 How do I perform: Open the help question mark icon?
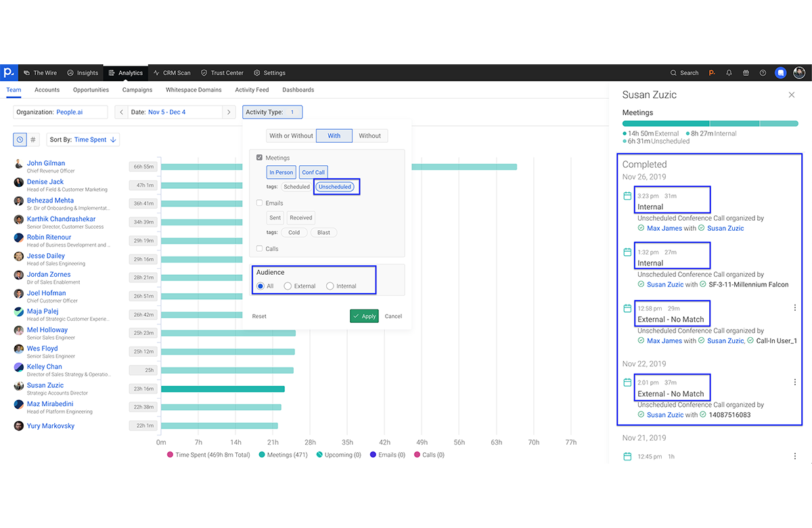point(763,72)
